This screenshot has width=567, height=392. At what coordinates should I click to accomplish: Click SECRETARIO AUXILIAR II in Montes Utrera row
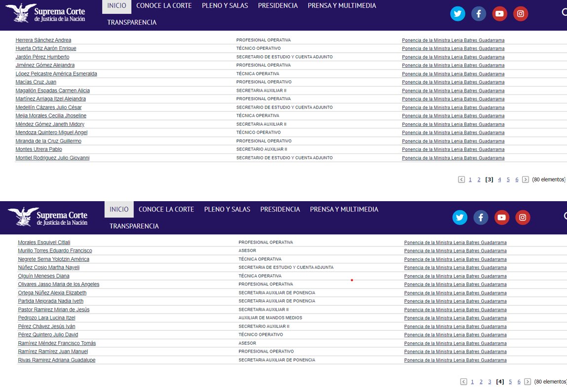pos(262,149)
